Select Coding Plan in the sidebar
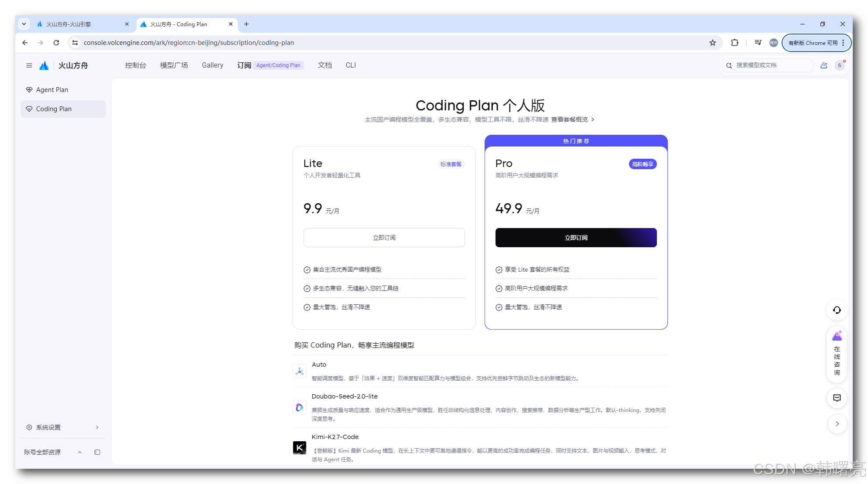The width and height of the screenshot is (868, 484). click(63, 109)
